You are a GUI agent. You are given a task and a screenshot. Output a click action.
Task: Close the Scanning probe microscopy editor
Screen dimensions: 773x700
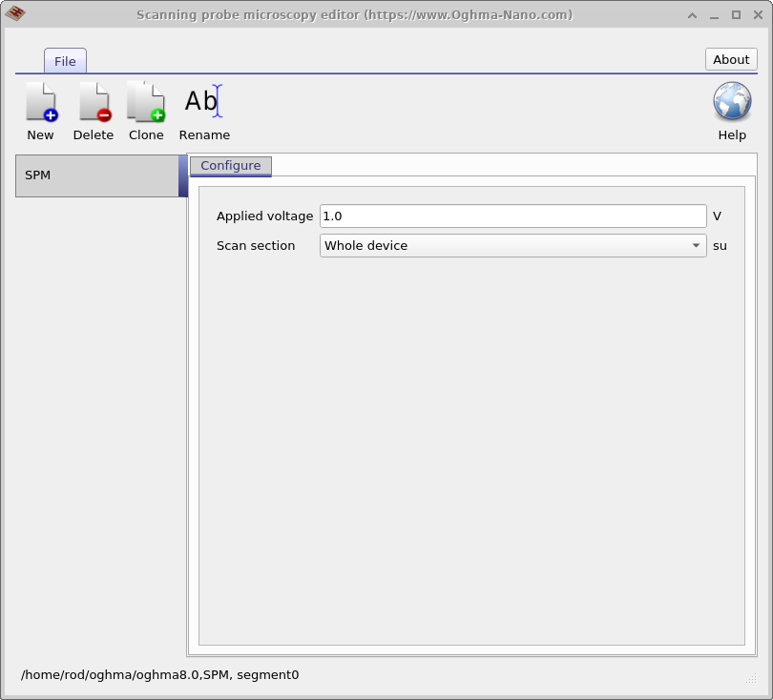(x=756, y=14)
